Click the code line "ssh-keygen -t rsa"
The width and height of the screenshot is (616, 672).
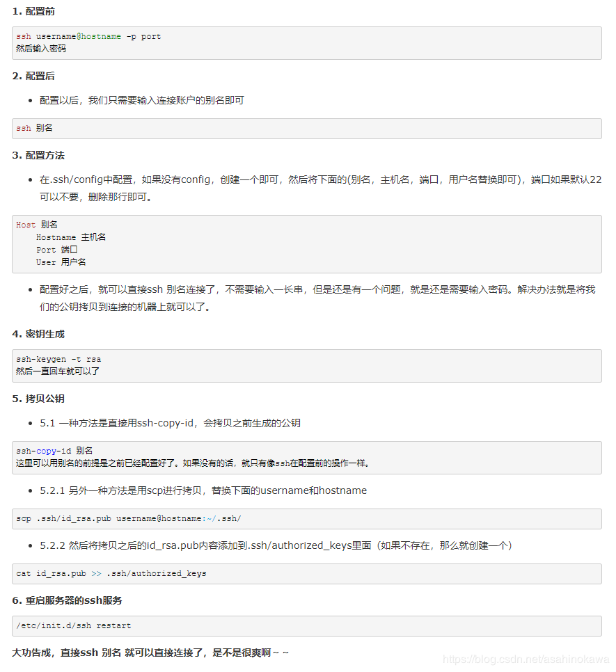(x=58, y=359)
